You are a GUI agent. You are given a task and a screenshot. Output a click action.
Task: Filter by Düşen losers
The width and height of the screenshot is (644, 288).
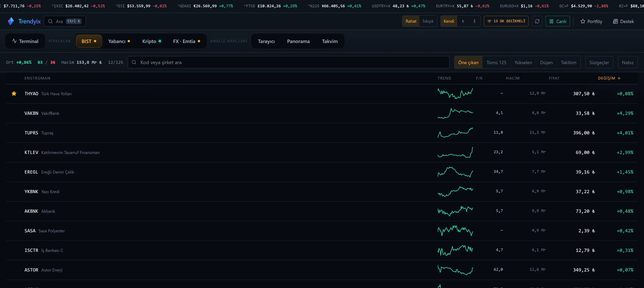point(546,62)
